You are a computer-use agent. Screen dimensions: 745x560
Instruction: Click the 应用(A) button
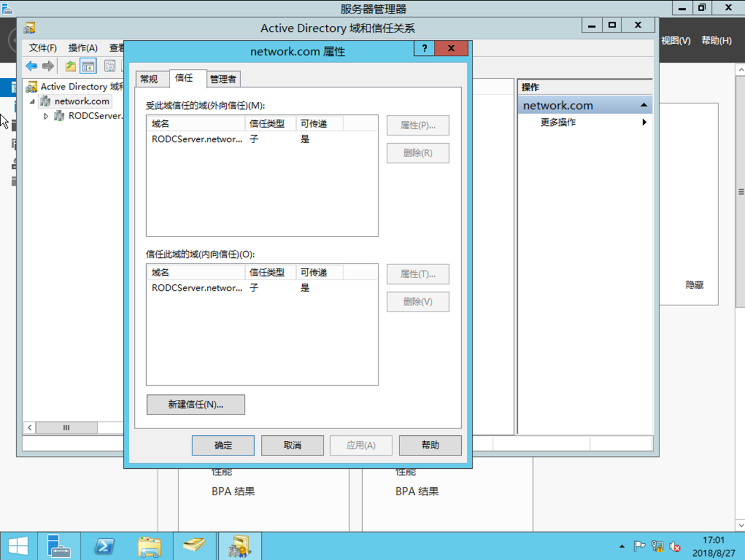click(x=361, y=445)
